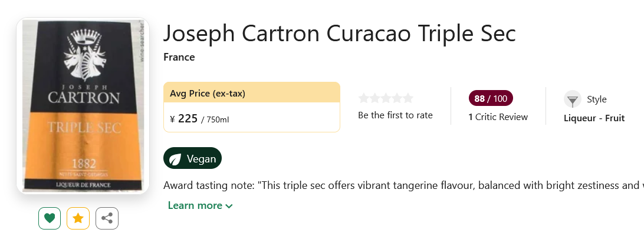Select the second rating star
644x236 pixels.
pyautogui.click(x=374, y=98)
